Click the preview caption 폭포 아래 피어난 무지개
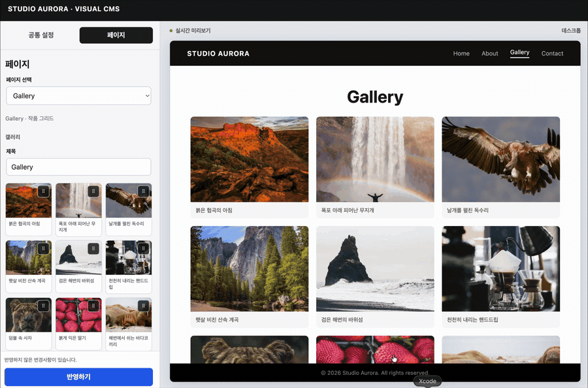Screen dimensions: 588x388 pos(348,210)
